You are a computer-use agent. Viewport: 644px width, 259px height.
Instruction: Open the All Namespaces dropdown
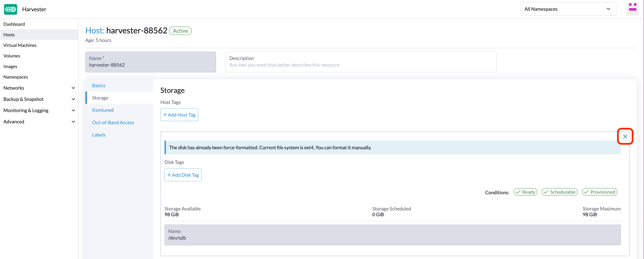tap(568, 9)
